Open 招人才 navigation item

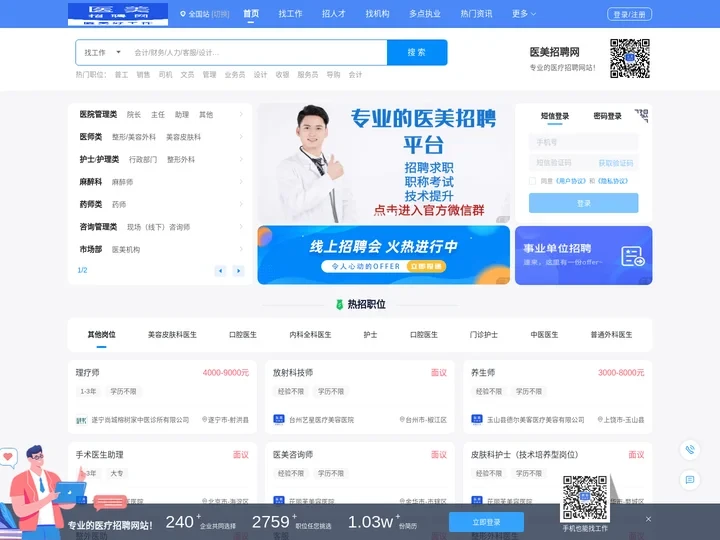pos(334,14)
